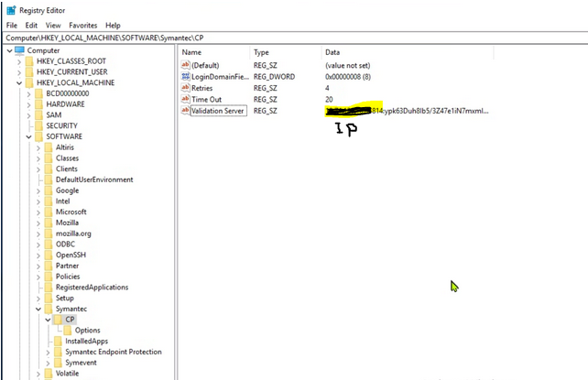
Task: Click the HARDWARE folder icon
Action: coord(39,104)
